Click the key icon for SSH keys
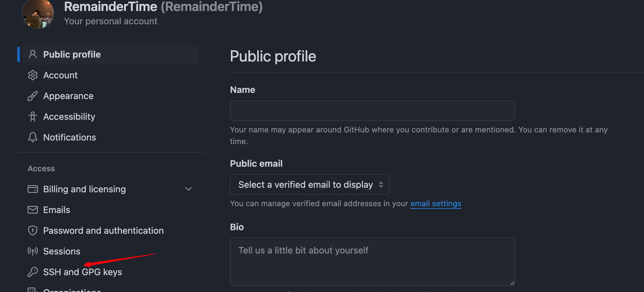The width and height of the screenshot is (644, 292). tap(32, 272)
